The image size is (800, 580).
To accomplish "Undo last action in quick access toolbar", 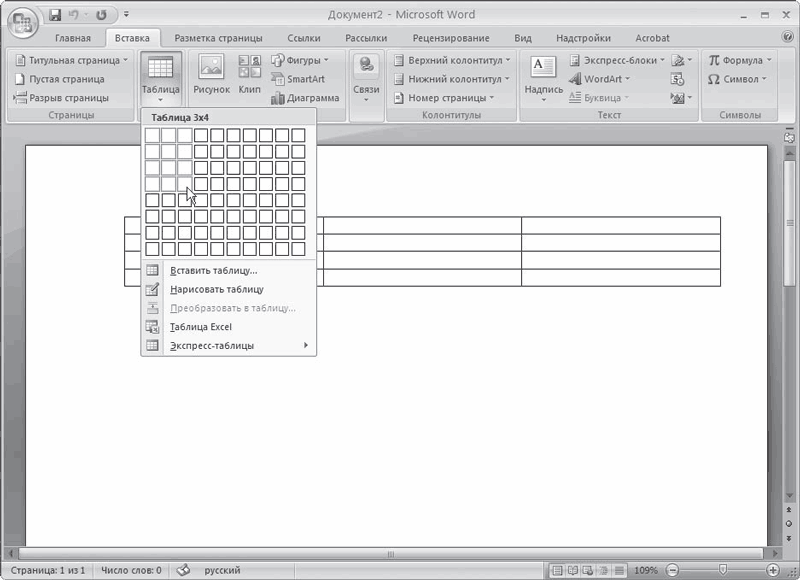I will (73, 15).
